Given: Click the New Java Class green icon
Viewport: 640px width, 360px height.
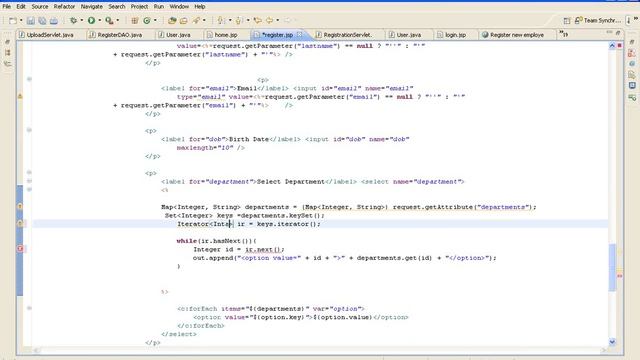Looking at the screenshot, I should pos(147,20).
